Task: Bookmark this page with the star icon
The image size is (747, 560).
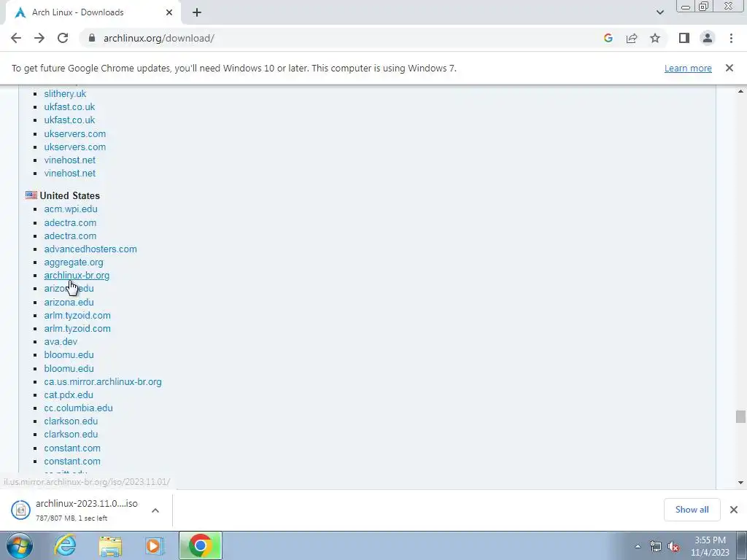Action: coord(655,38)
